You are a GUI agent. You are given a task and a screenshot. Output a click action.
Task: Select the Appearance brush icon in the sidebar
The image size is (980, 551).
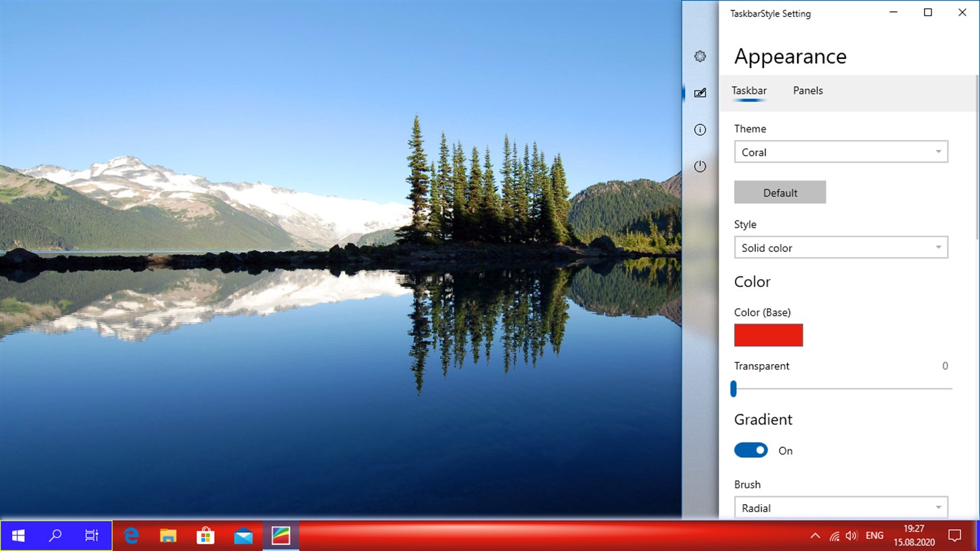[x=699, y=92]
